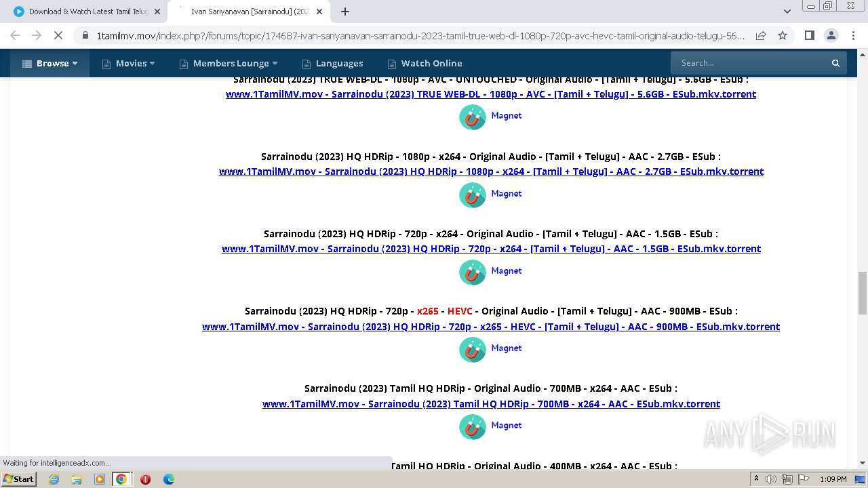Open Magnet link text for 5.6GB WEB-DL

click(506, 115)
